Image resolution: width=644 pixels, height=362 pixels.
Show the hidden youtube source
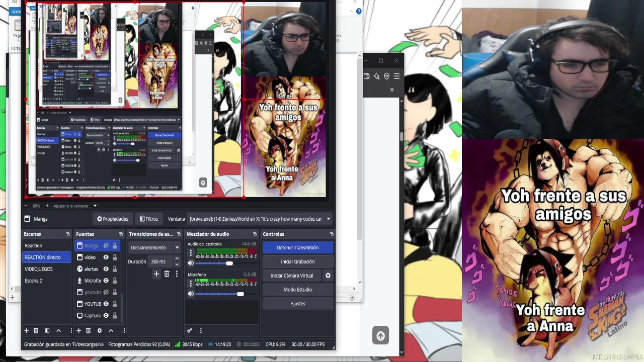click(106, 292)
